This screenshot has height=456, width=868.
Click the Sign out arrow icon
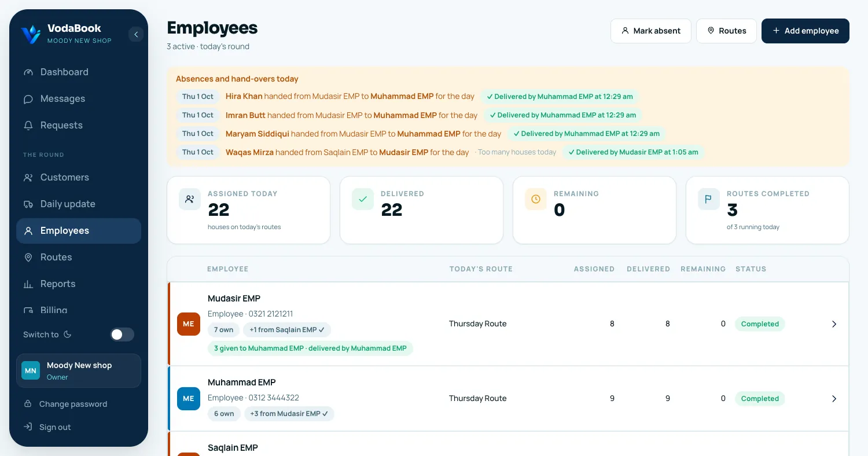[x=28, y=427]
